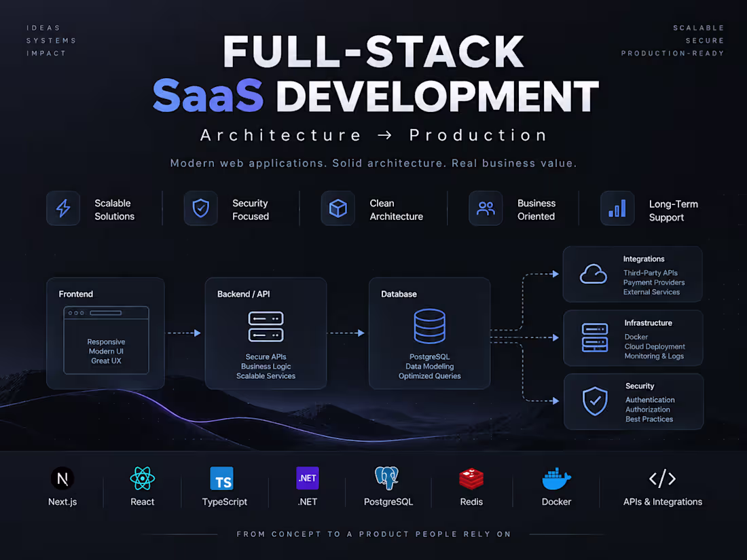Click the "PRODUCTION-READY" corner text
This screenshot has height=560, width=747.
coord(673,54)
